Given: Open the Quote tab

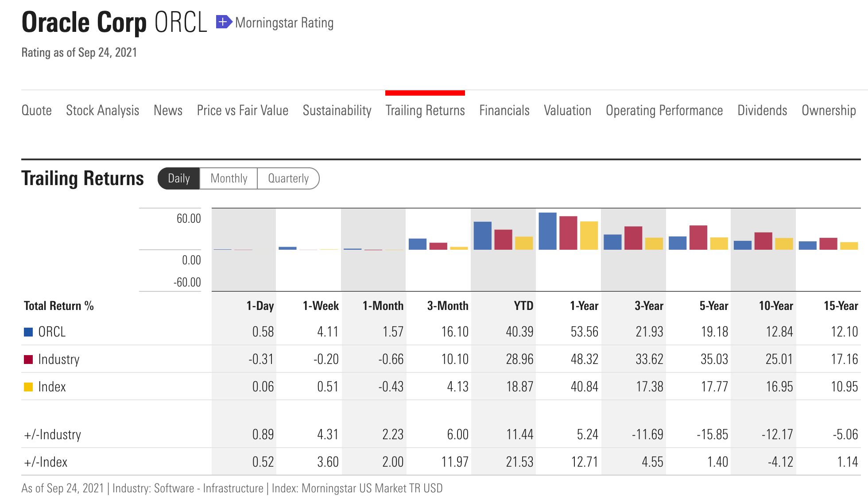Looking at the screenshot, I should 37,110.
